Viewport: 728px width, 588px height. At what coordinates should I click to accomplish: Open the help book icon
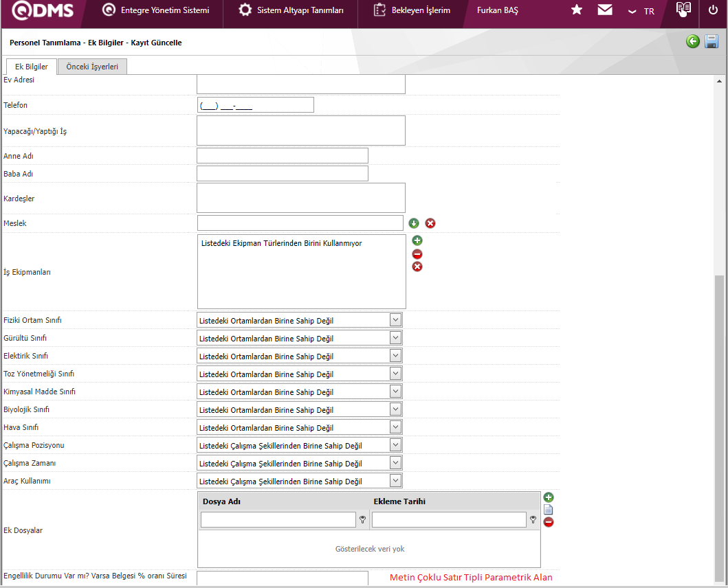tap(683, 8)
